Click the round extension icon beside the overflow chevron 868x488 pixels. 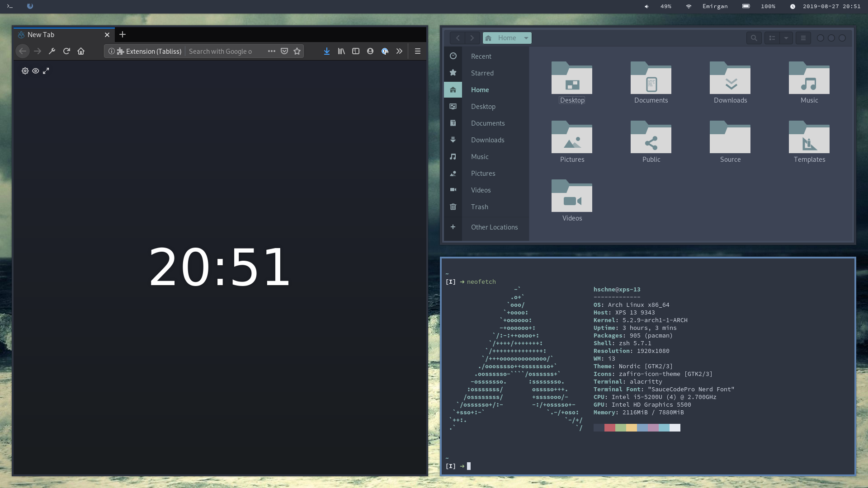tap(385, 51)
